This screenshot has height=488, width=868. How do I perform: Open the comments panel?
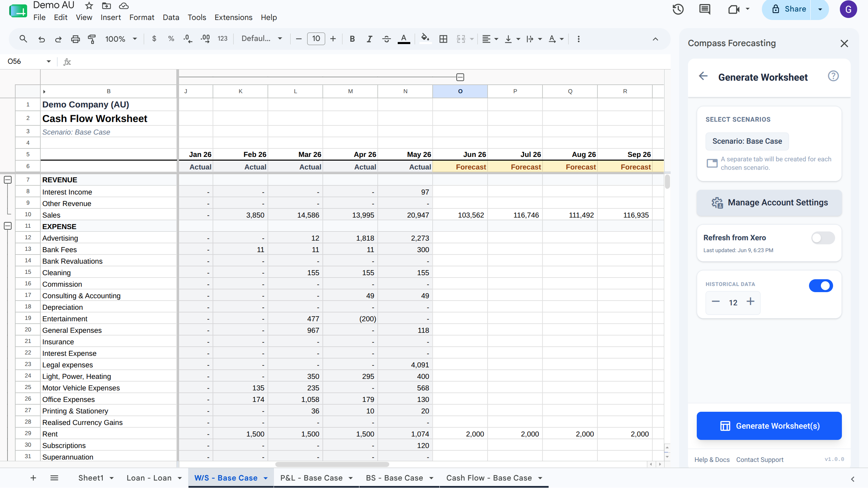pyautogui.click(x=705, y=9)
